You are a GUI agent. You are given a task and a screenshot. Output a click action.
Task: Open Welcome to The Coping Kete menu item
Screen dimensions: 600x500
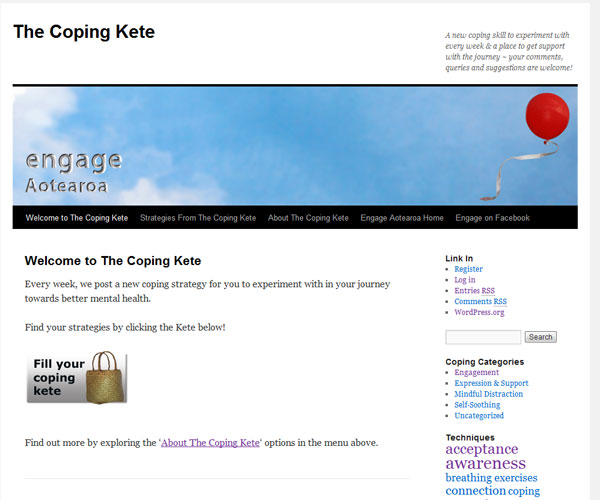(x=77, y=218)
